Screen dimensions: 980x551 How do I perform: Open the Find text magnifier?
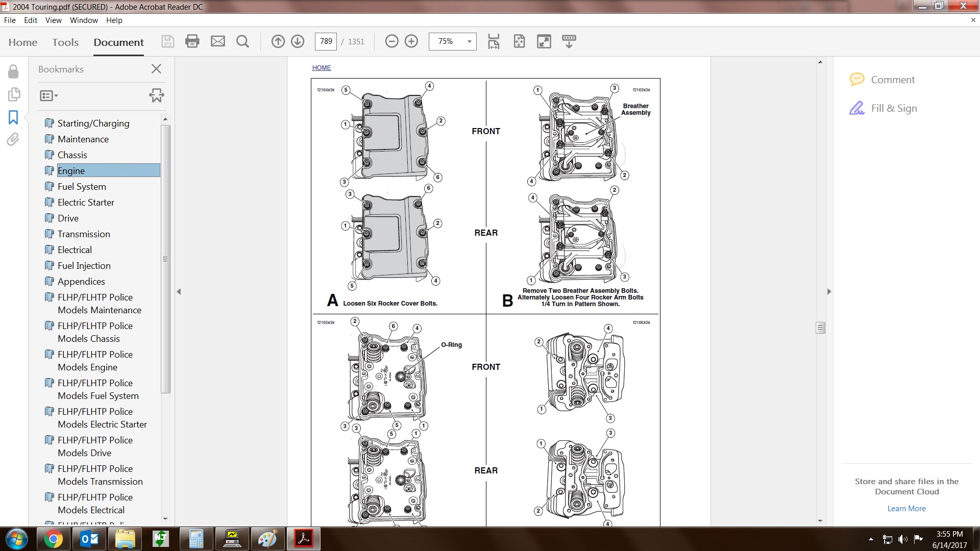coord(243,41)
